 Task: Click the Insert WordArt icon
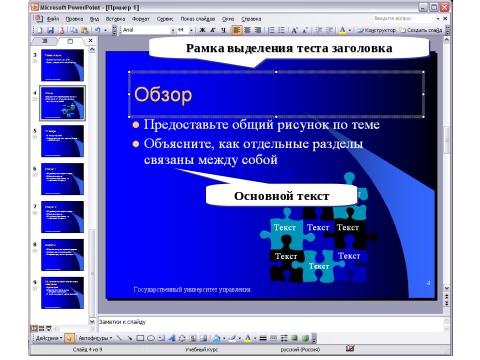point(172,338)
